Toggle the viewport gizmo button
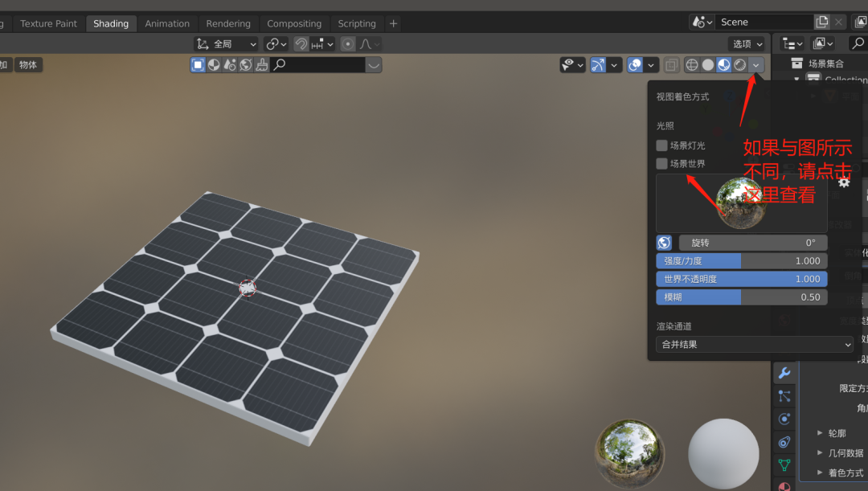This screenshot has width=868, height=491. tap(598, 65)
